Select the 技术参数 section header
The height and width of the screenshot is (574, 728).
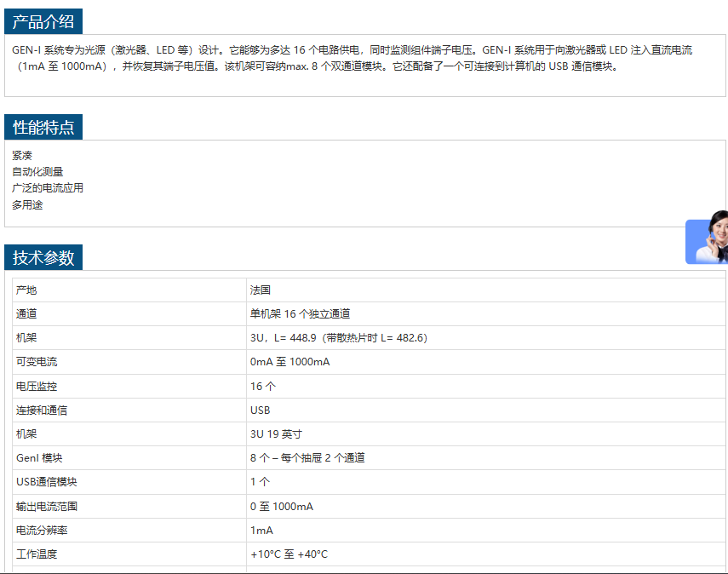click(x=43, y=258)
